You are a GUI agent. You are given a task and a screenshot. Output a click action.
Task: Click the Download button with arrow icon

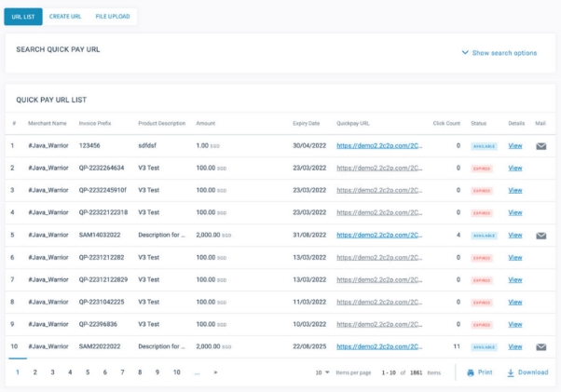(527, 372)
